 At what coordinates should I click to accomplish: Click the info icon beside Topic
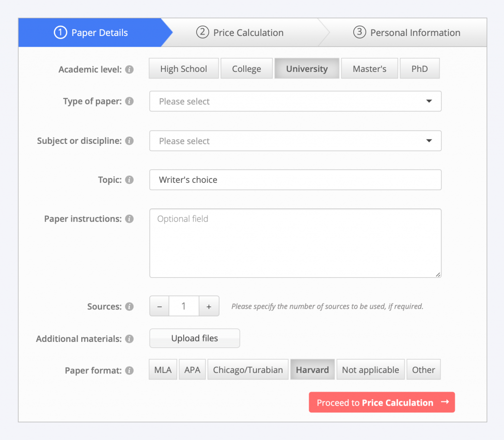click(x=129, y=180)
